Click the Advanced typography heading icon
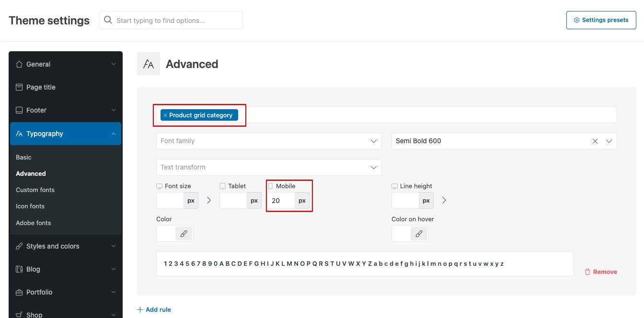Viewport: 644px width, 318px height. point(149,64)
